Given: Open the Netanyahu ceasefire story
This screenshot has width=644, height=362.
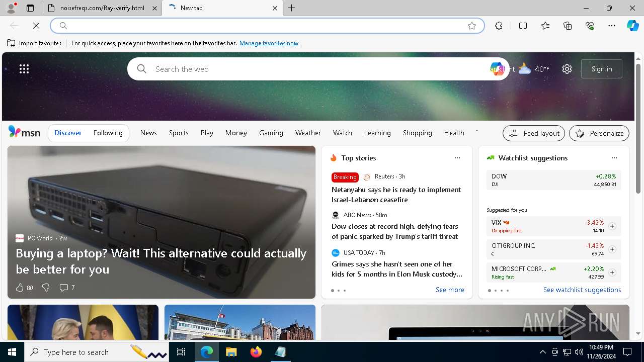Looking at the screenshot, I should pos(396,195).
